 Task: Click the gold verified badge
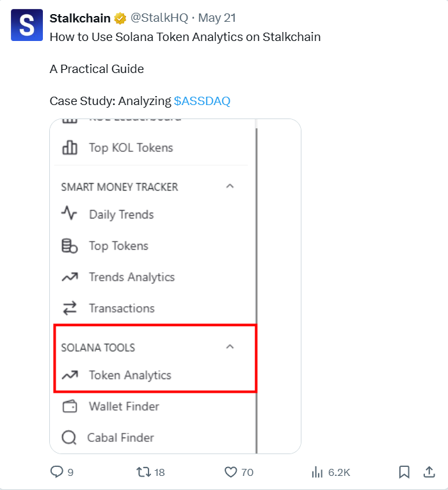pos(120,19)
